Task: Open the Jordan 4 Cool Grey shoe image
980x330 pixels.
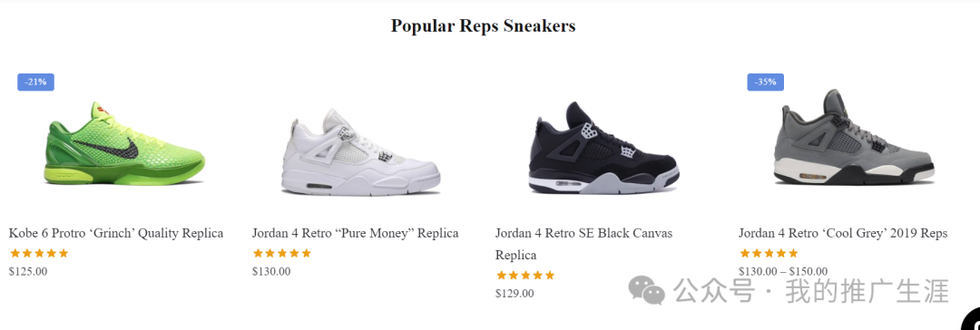Action: pyautogui.click(x=854, y=138)
